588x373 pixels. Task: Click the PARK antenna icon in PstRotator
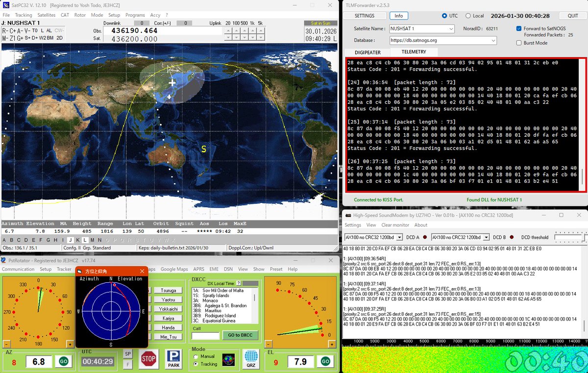[x=173, y=358]
